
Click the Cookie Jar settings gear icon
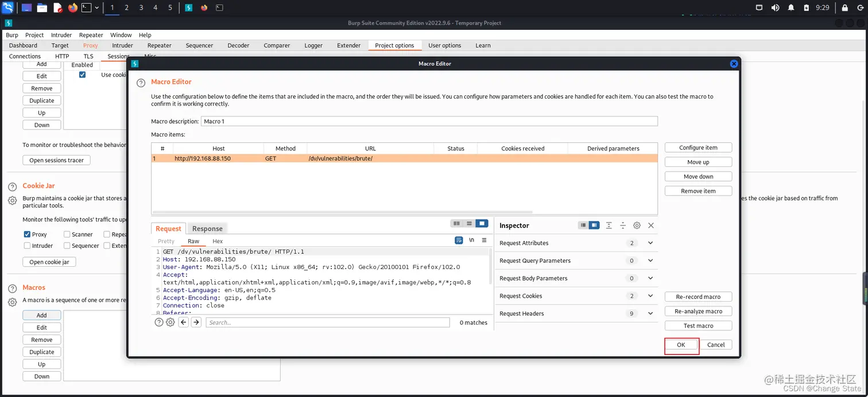[x=12, y=200]
